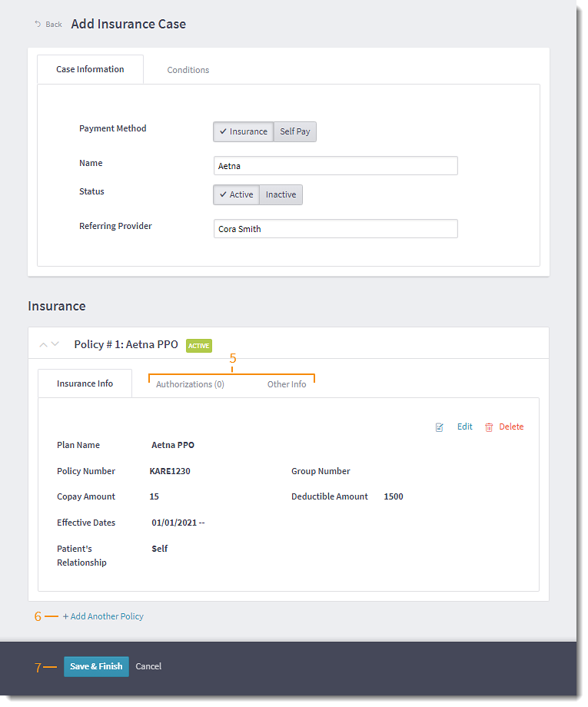Click the Edit policy link
Image resolution: width=588 pixels, height=707 pixels.
pyautogui.click(x=465, y=427)
